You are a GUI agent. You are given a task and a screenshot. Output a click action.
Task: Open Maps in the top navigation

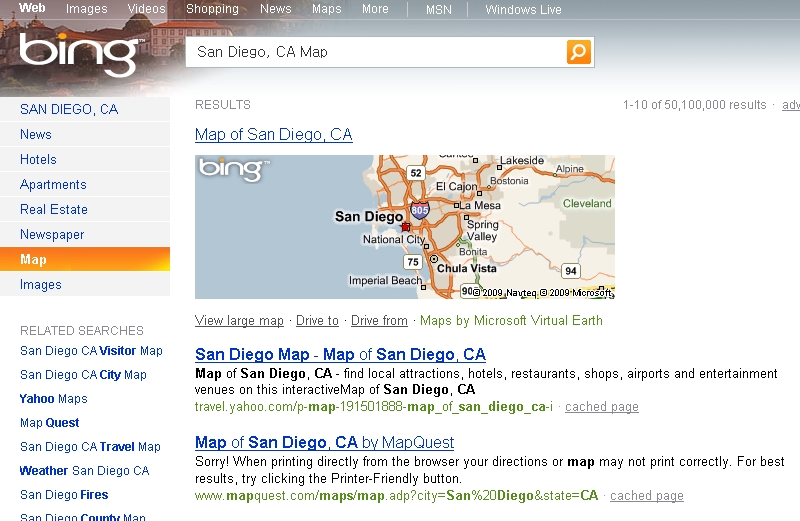click(327, 9)
